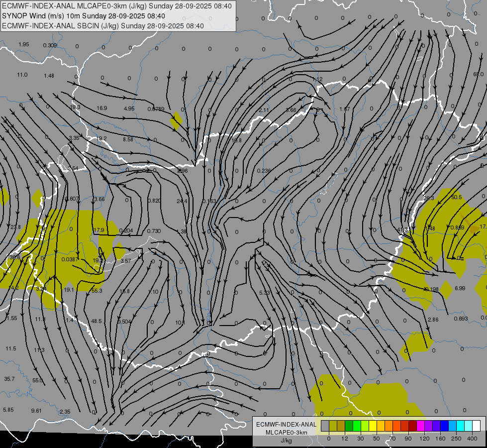This screenshot has height=448, width=487.
Task: Click the 0.0387 value
Action: 70,259
